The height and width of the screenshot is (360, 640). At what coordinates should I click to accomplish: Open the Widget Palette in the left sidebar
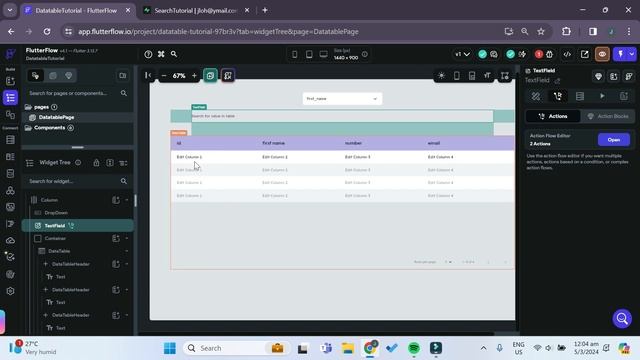tap(10, 81)
